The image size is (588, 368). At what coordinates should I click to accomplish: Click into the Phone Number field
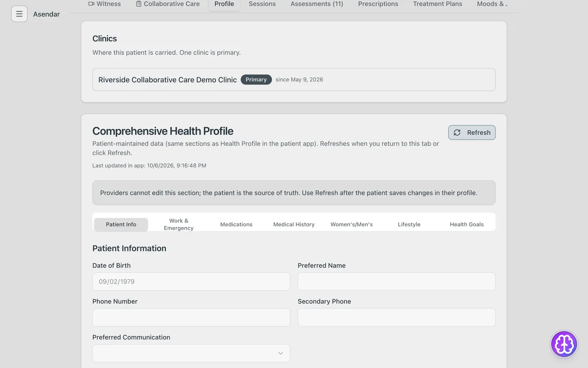[191, 317]
